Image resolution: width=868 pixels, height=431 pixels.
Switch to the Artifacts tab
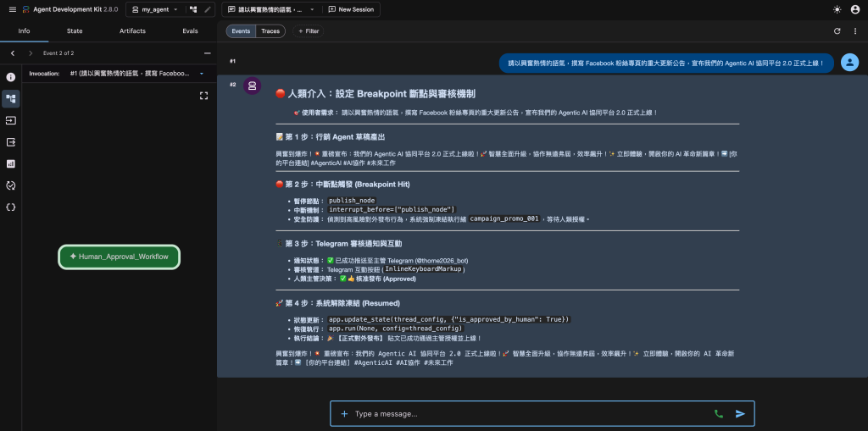tap(132, 31)
